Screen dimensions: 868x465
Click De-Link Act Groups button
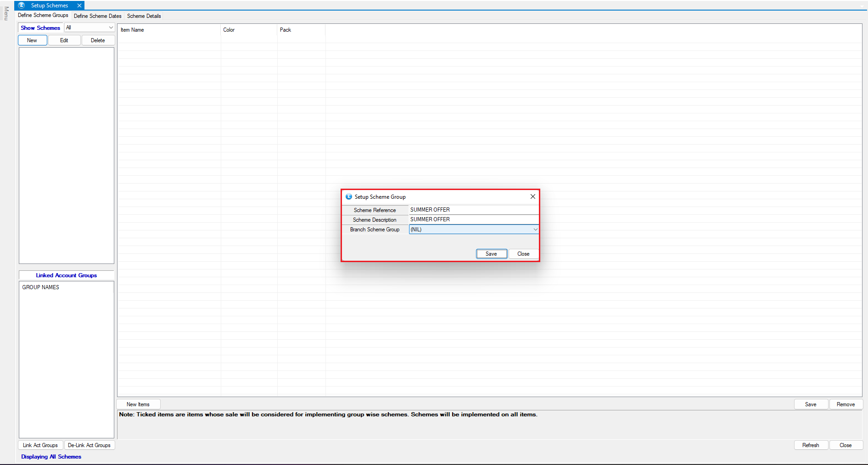coord(89,445)
